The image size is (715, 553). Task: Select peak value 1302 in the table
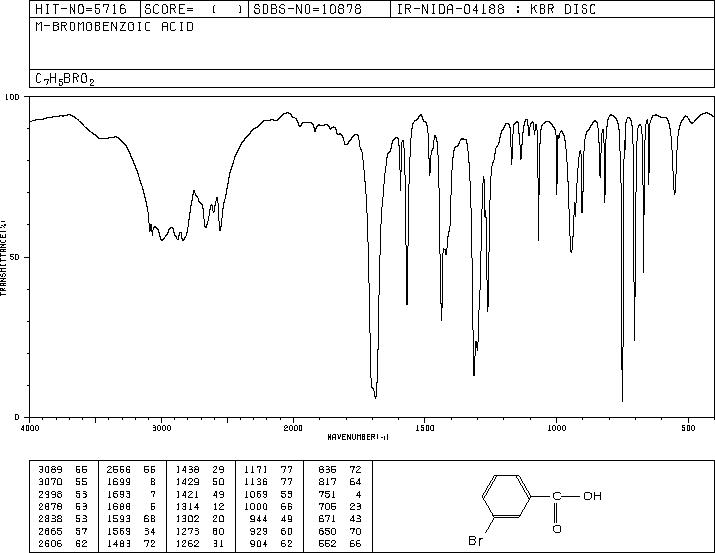tap(187, 519)
